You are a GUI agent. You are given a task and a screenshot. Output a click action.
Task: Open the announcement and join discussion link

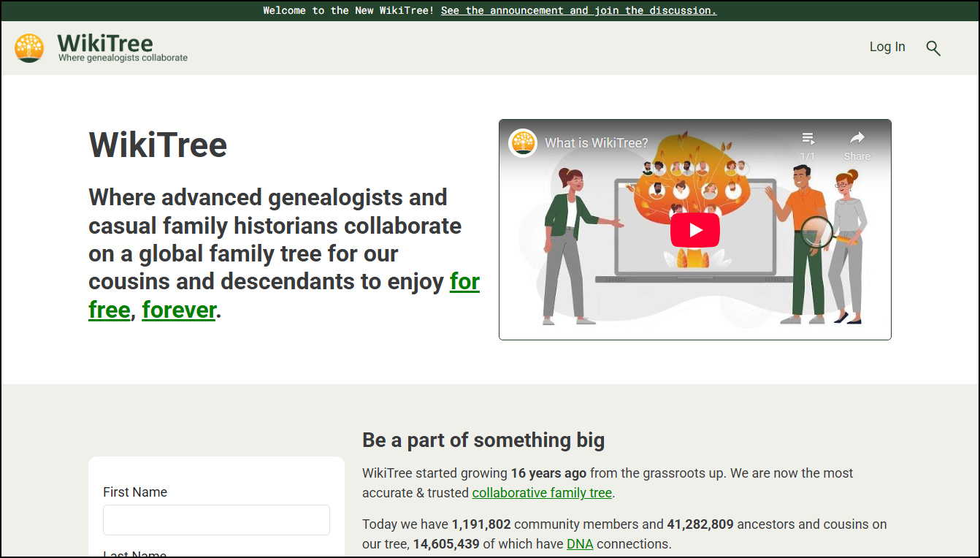point(578,10)
